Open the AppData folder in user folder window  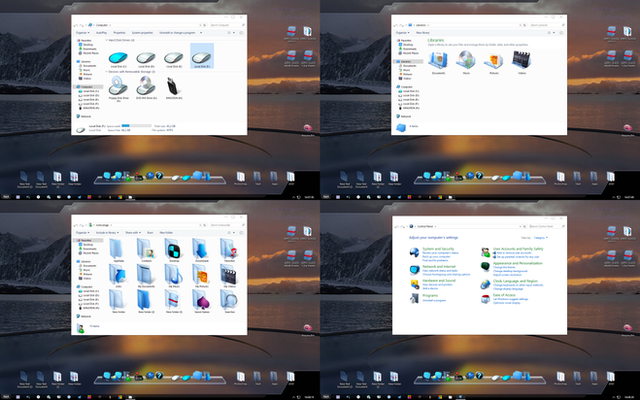point(118,248)
